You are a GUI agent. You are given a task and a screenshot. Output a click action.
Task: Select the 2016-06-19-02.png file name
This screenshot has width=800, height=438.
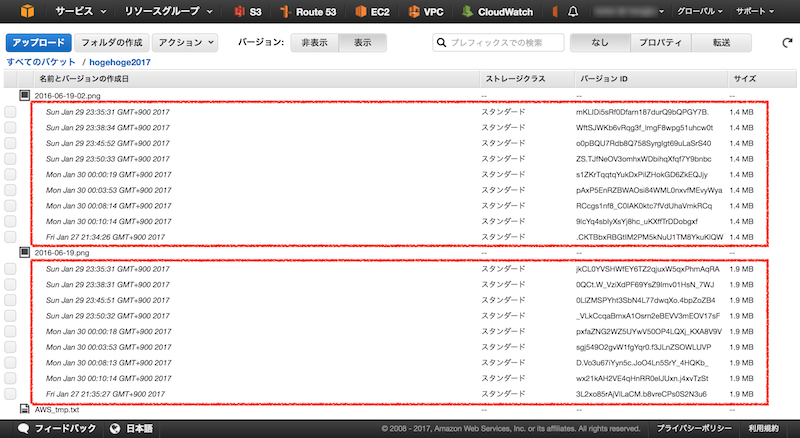[x=67, y=95]
